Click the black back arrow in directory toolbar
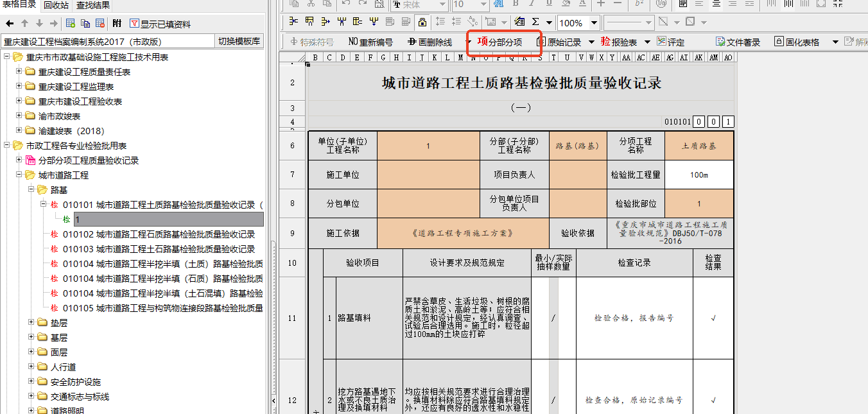This screenshot has height=414, width=868. tap(10, 24)
